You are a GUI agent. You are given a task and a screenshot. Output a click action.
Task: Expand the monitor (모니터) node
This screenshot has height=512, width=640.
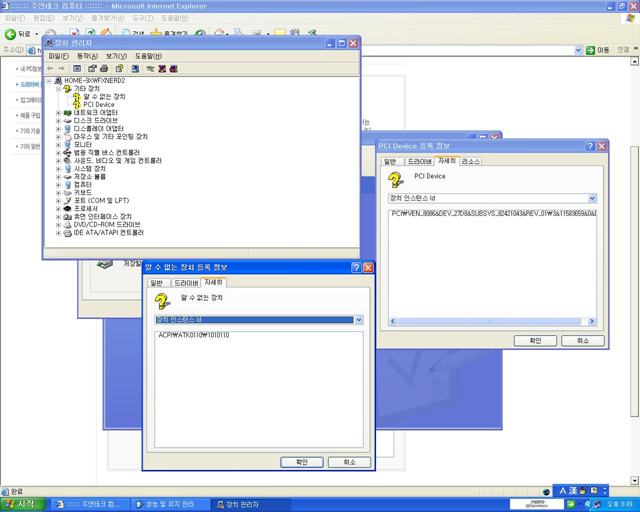[58, 145]
